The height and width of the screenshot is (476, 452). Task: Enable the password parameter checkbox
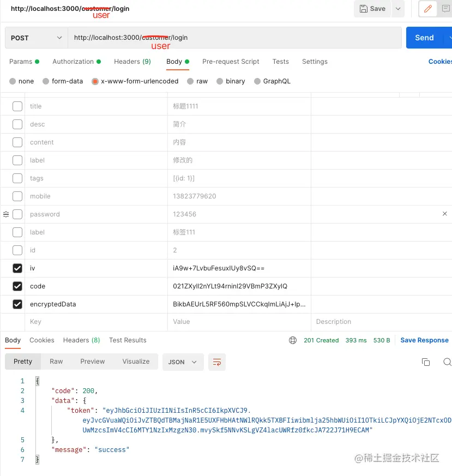(17, 214)
